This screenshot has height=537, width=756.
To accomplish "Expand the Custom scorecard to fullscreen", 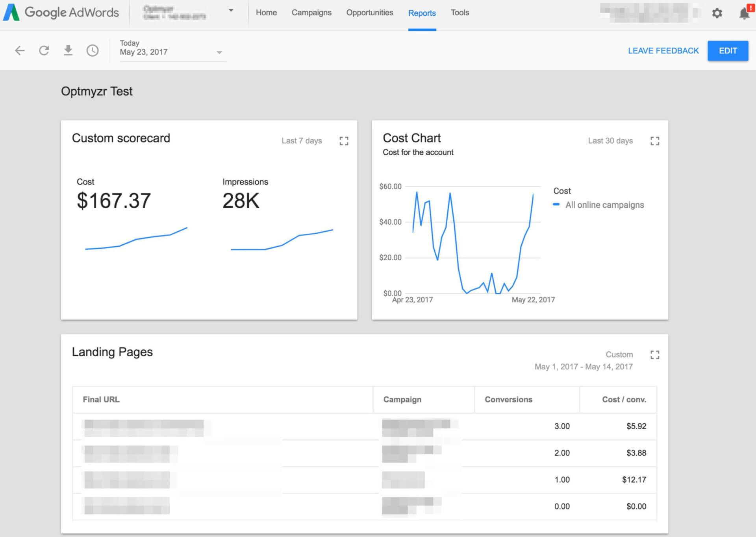I will [x=344, y=141].
